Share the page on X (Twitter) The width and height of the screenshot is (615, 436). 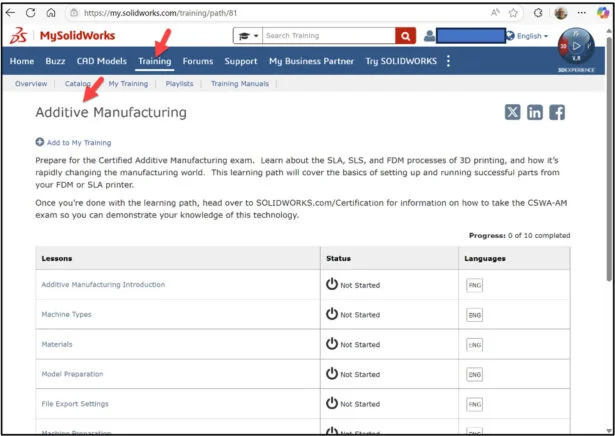pyautogui.click(x=513, y=112)
